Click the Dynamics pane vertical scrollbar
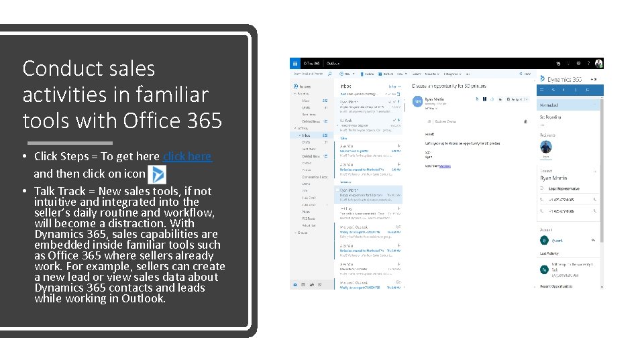This screenshot has width=644, height=362. (602, 172)
